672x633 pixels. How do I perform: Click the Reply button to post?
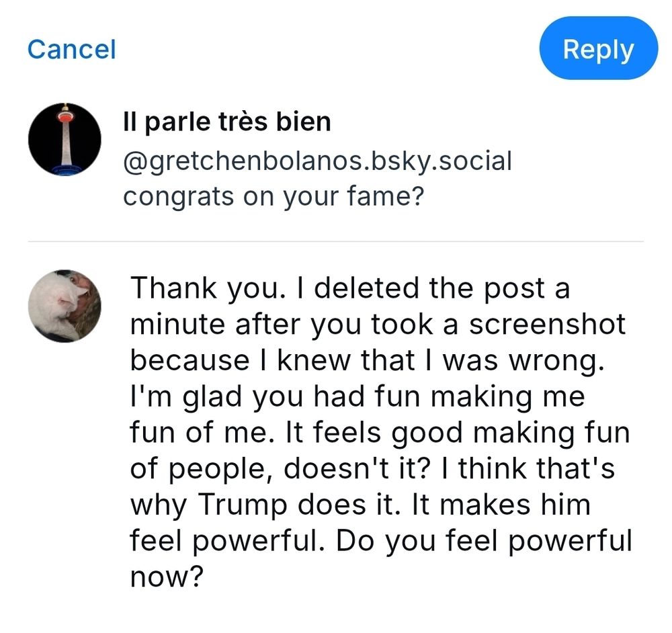[x=598, y=48]
